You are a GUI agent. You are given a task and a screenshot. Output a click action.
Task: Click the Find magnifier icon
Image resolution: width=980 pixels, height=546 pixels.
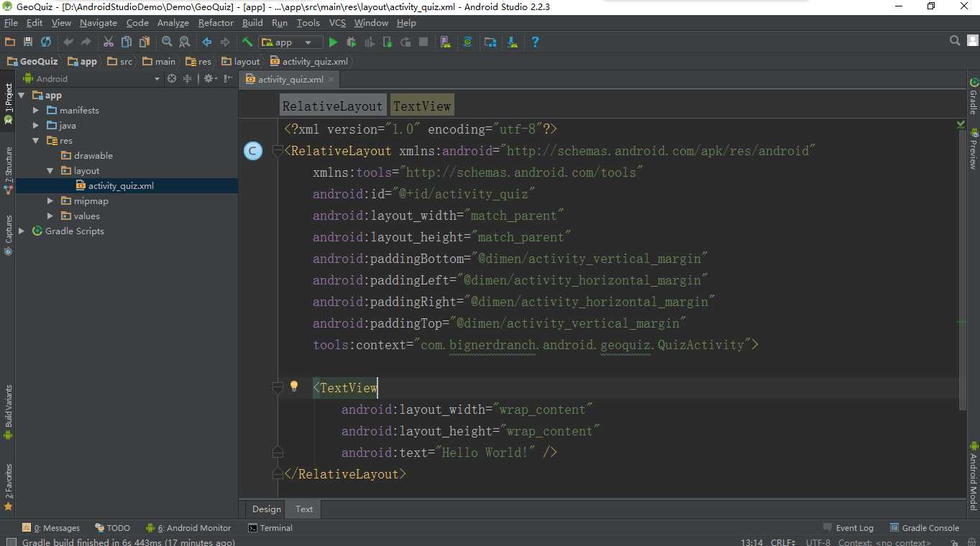coord(167,42)
